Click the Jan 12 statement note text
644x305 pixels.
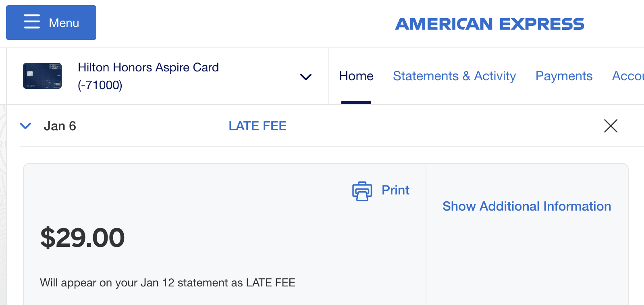(x=167, y=283)
